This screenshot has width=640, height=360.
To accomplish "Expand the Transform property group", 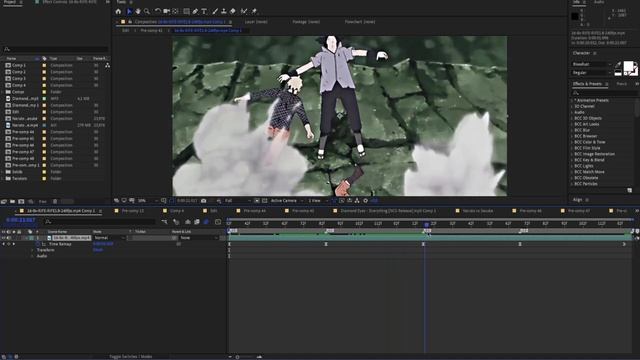I will pyautogui.click(x=33, y=250).
